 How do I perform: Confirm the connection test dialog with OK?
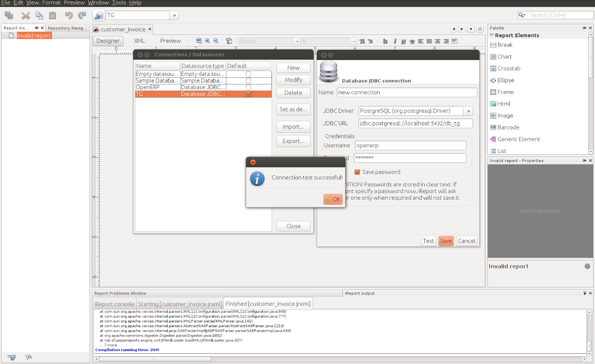[x=333, y=199]
